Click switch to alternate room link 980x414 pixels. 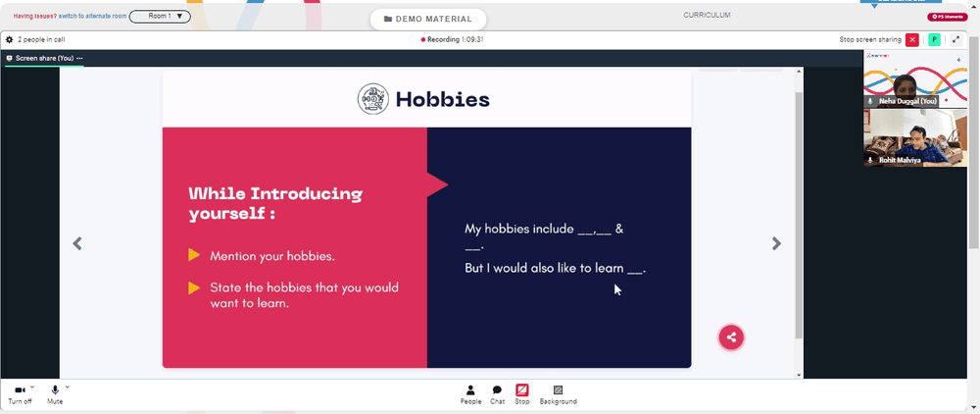click(x=92, y=17)
